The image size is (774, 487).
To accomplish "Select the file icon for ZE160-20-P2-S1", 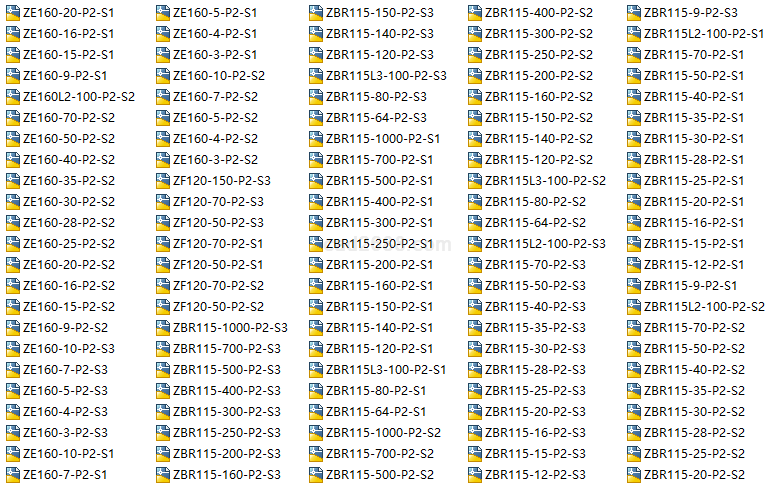I will (13, 13).
